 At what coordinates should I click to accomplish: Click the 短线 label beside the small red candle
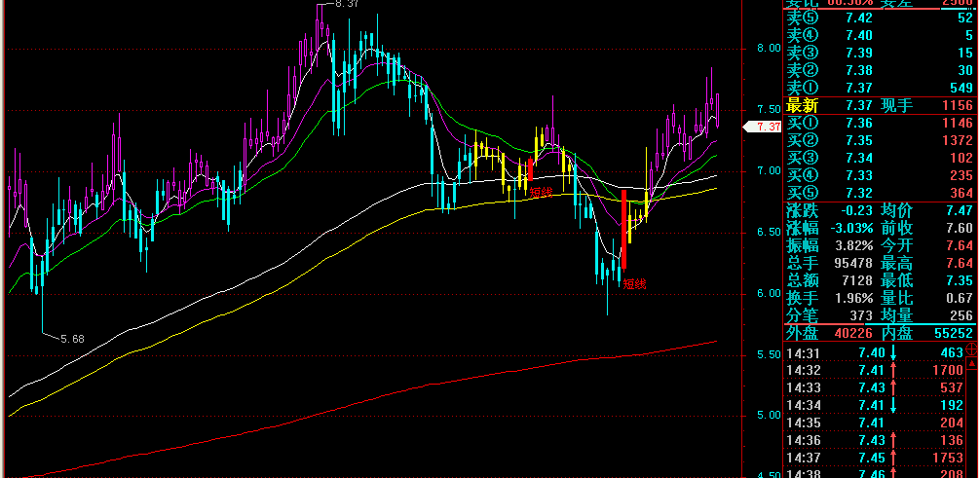[x=542, y=193]
